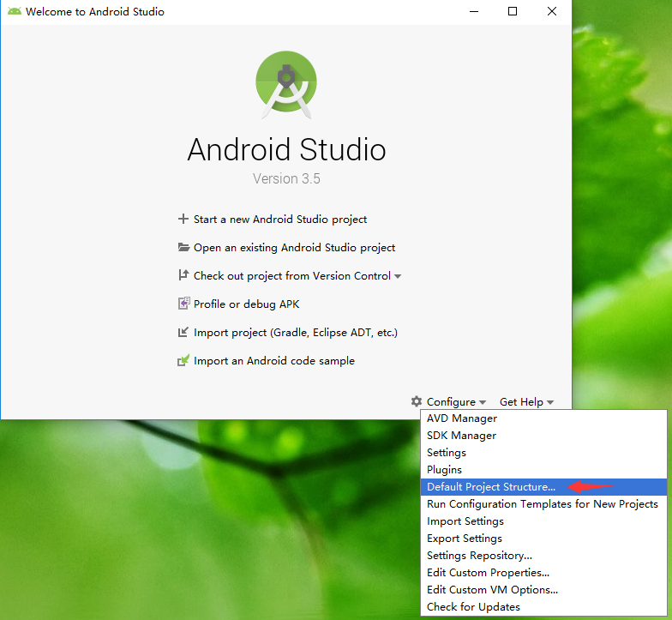Viewport: 672px width, 620px height.
Task: Choose Check out project from Version Control
Action: point(292,276)
